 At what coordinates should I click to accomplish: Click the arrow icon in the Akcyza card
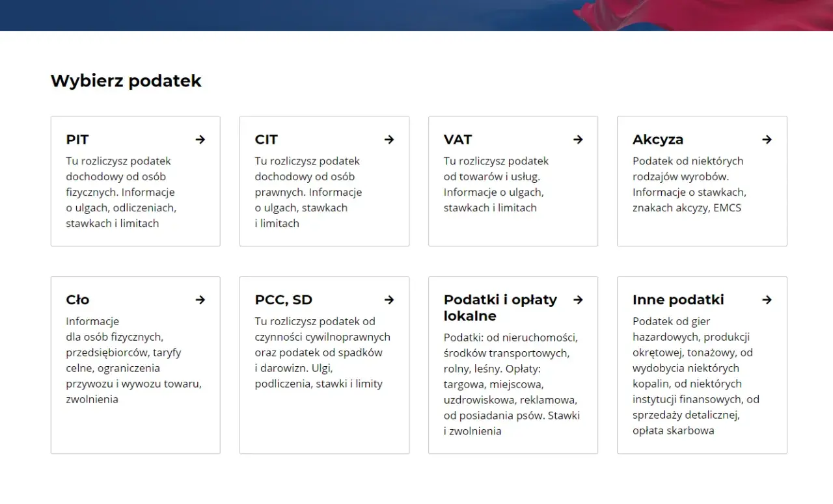tap(767, 139)
